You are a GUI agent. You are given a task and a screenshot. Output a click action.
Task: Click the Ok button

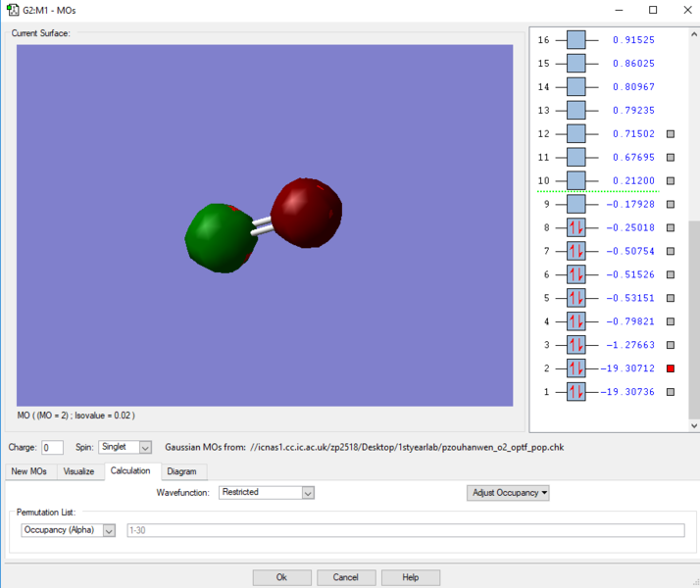[x=281, y=577]
